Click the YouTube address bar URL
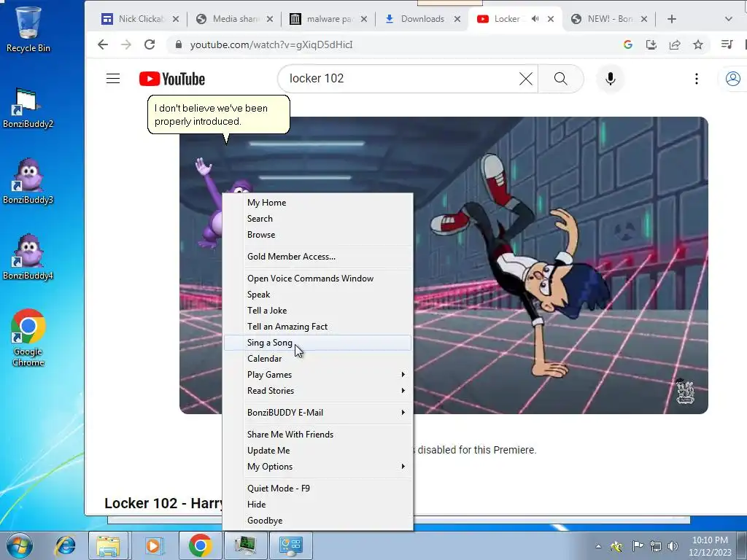Image resolution: width=747 pixels, height=560 pixels. (271, 44)
